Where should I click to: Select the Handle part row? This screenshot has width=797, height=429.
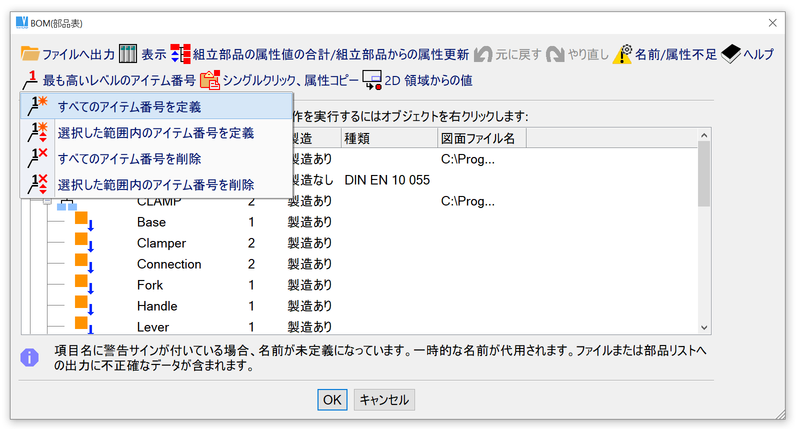click(159, 306)
